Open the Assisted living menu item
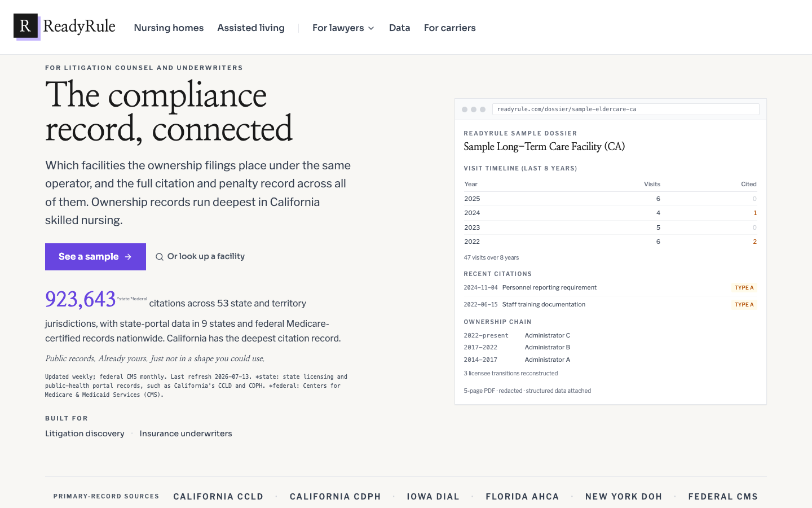Image resolution: width=812 pixels, height=508 pixels. (x=251, y=28)
